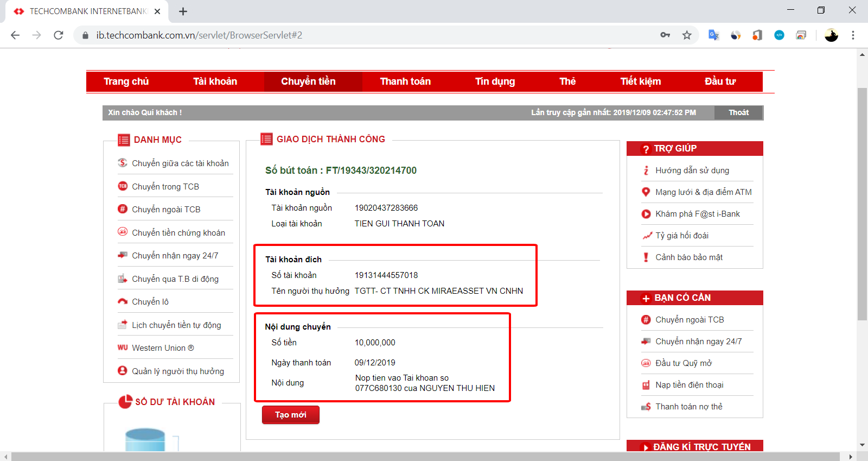Viewport: 868px width, 461px height.
Task: Open the Chrome profile avatar
Action: coord(831,35)
